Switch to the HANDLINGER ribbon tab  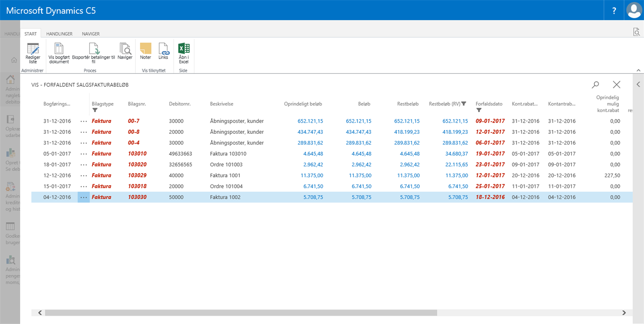click(x=59, y=34)
